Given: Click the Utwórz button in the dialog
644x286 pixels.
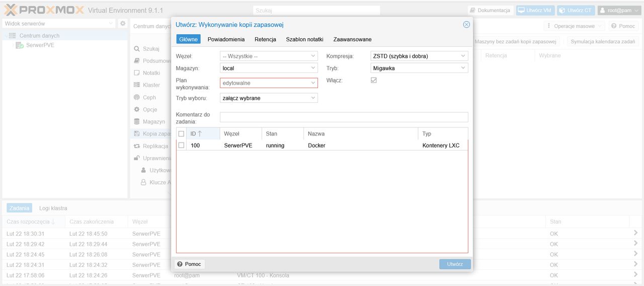Looking at the screenshot, I should click(x=455, y=264).
